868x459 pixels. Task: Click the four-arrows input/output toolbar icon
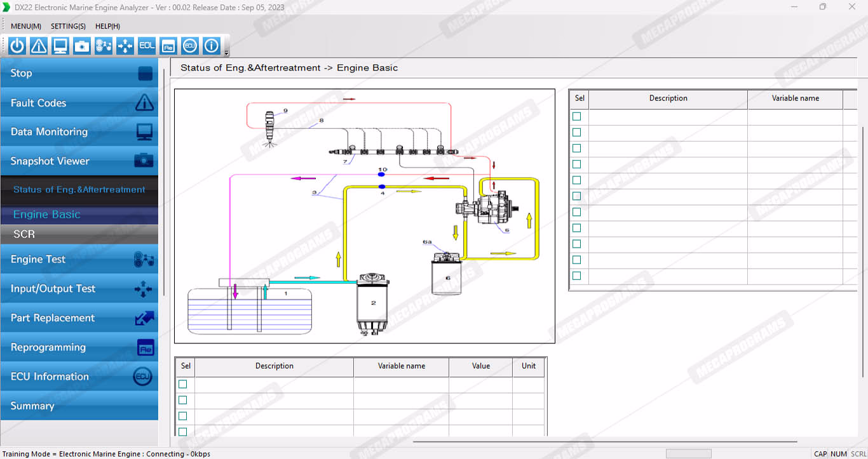click(125, 46)
